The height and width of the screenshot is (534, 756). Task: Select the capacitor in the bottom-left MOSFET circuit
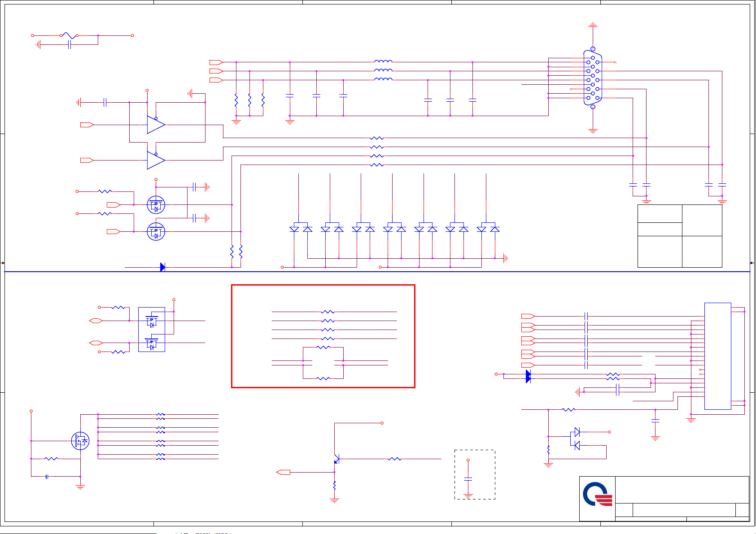[x=47, y=477]
